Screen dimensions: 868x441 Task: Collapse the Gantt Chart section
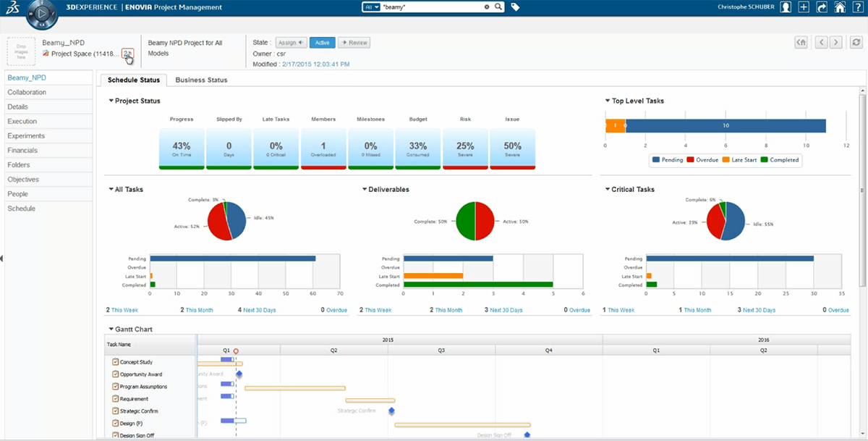[x=111, y=329]
